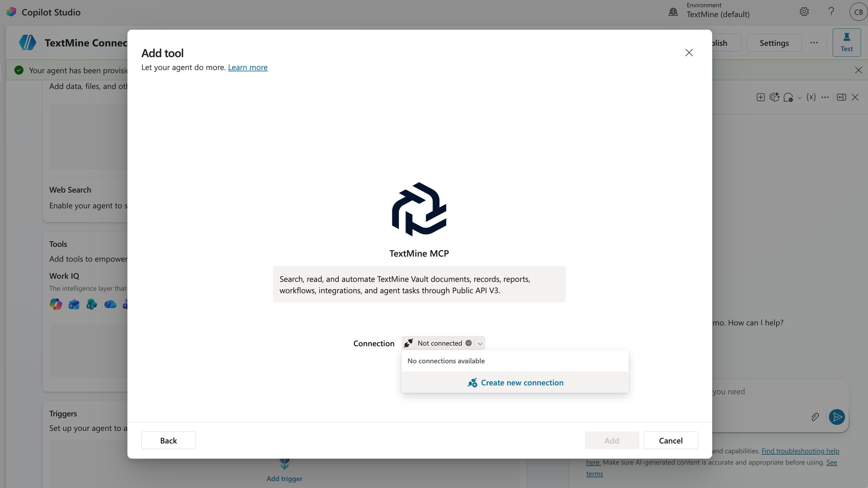Click the Copilot icon under Work IQ
Image resolution: width=868 pixels, height=488 pixels.
[x=56, y=304]
